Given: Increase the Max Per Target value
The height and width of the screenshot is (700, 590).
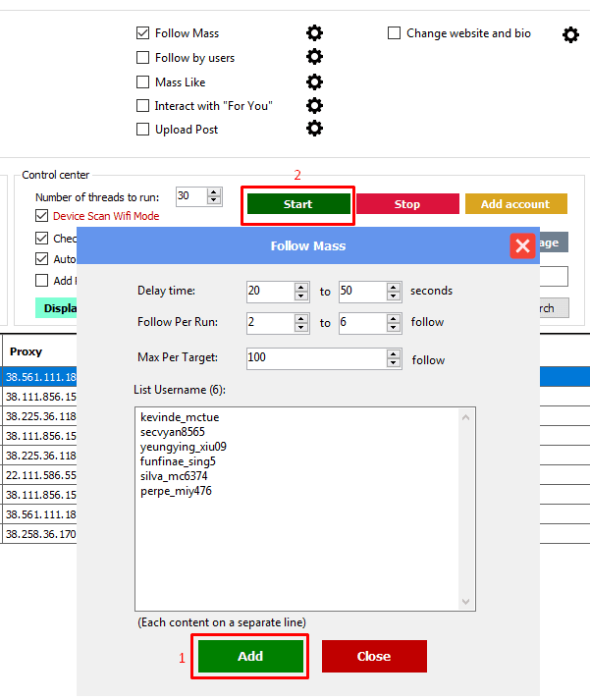Looking at the screenshot, I should click(x=393, y=353).
